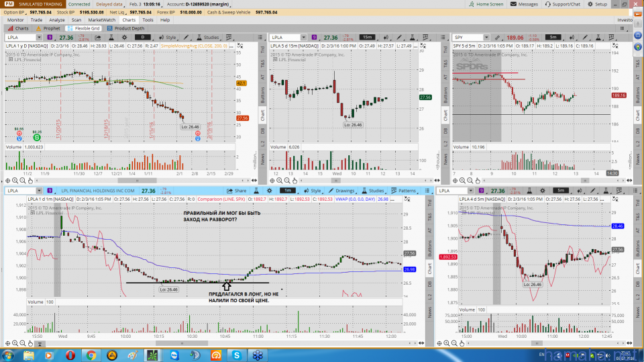Change the 15m timeframe button
This screenshot has height=362, width=644.
click(367, 38)
